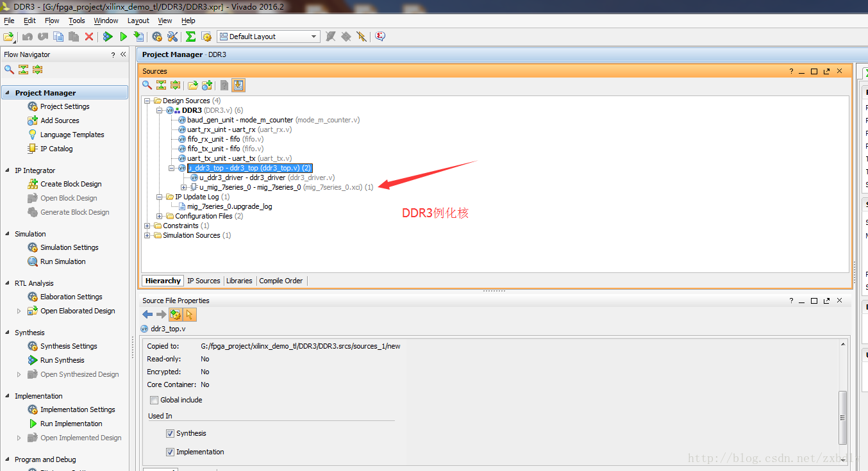
Task: Open Project Settings in the Flow Navigator
Action: 65,106
